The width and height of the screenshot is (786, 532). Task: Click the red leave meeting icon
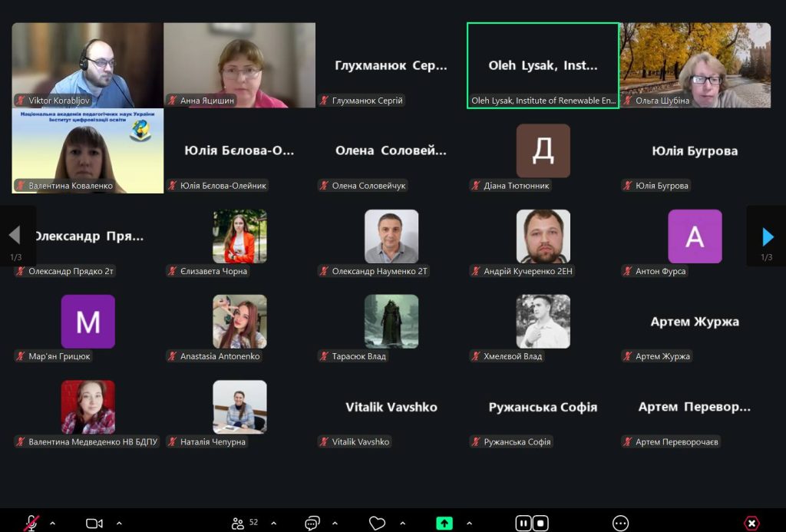point(751,523)
